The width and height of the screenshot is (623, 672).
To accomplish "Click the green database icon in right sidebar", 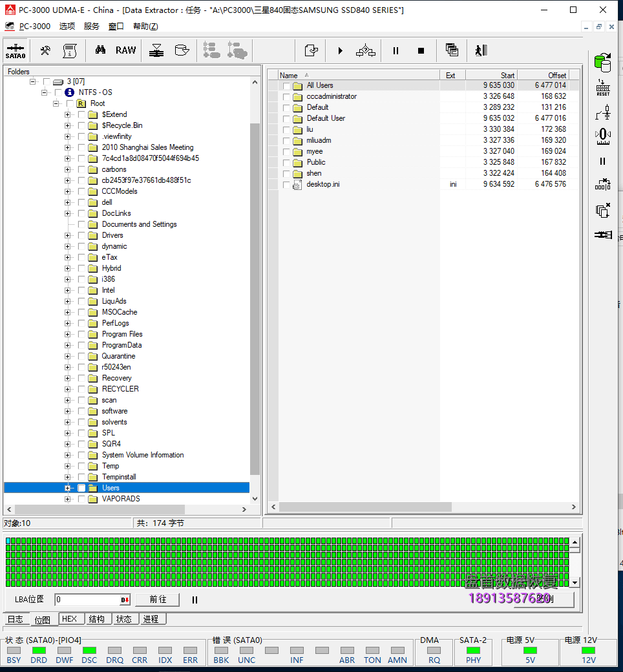I will coord(603,63).
